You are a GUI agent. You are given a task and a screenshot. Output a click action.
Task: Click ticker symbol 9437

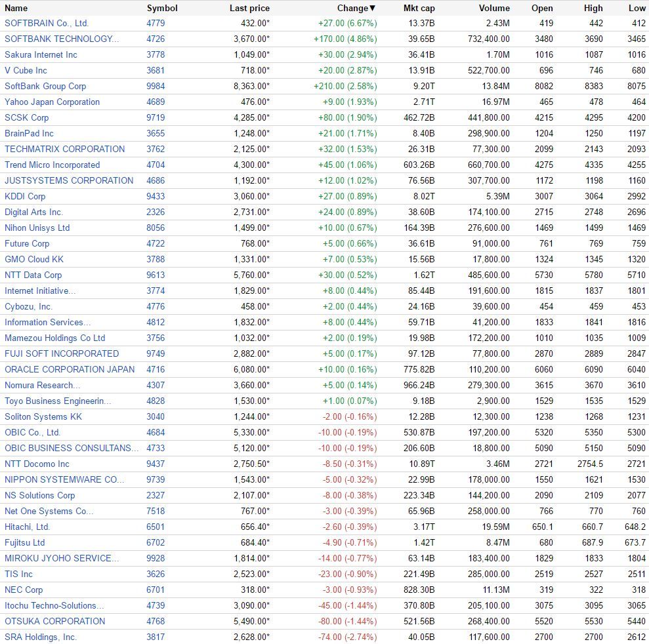coord(156,463)
